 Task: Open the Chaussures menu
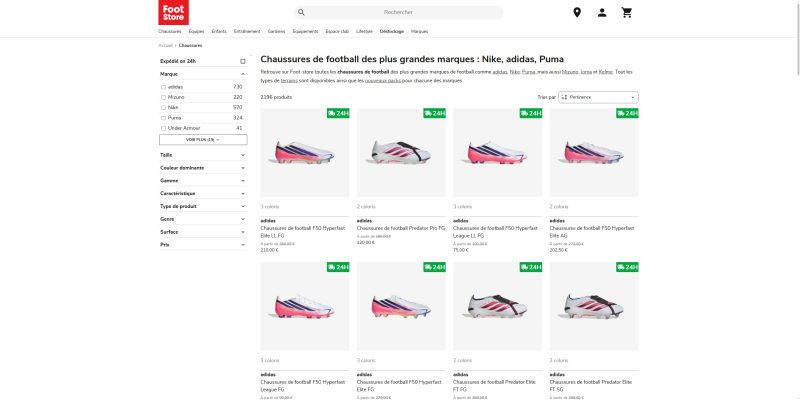click(169, 32)
